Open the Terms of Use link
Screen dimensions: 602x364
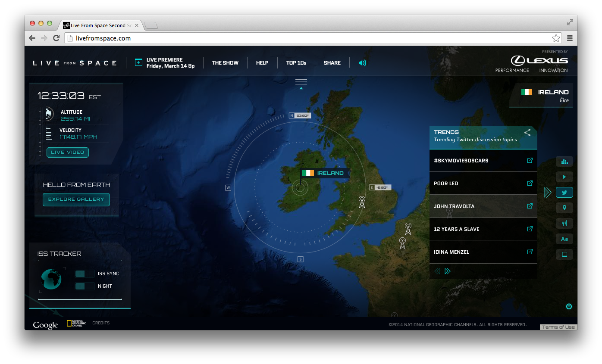(558, 327)
